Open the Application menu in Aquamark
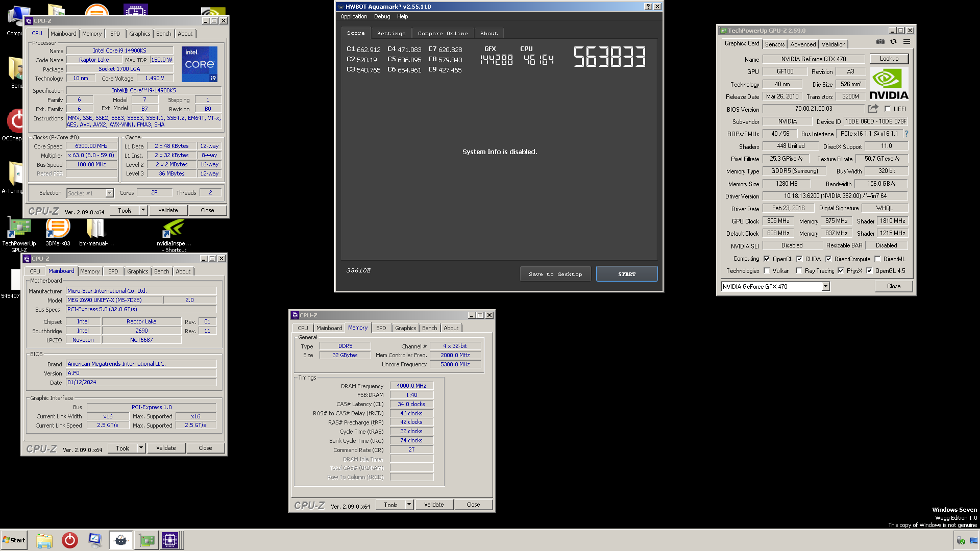The image size is (980, 551). (x=354, y=16)
